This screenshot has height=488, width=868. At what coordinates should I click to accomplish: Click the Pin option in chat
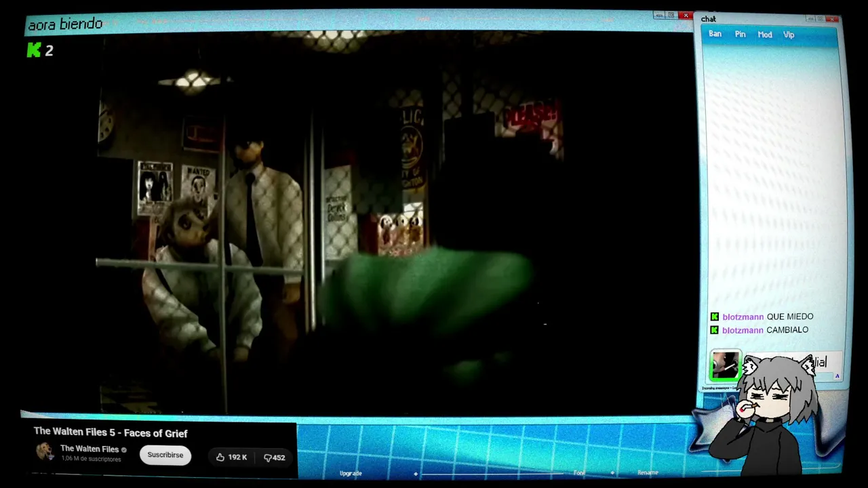740,34
